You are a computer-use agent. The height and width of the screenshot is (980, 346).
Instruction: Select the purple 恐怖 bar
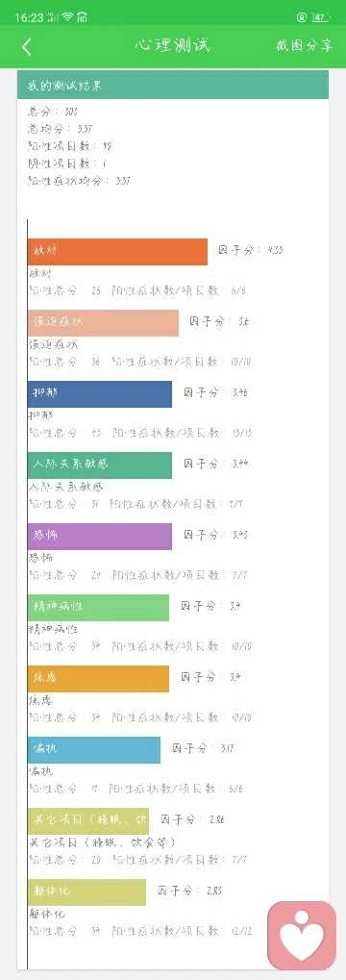[x=100, y=537]
